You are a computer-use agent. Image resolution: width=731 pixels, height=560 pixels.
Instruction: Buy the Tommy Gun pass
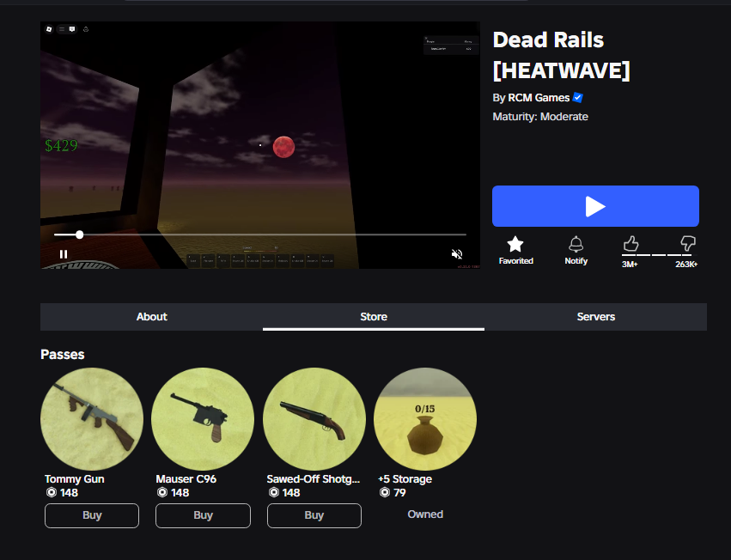point(92,515)
